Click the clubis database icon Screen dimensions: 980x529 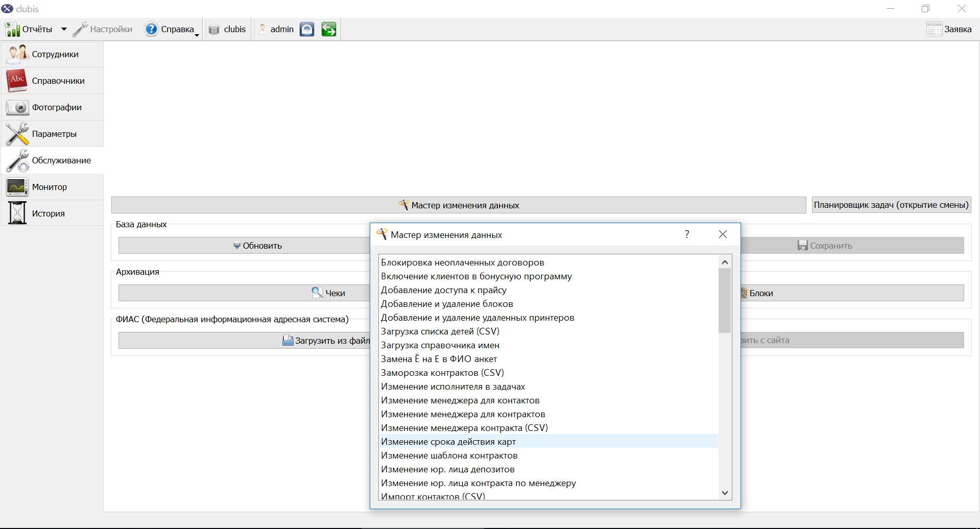click(x=214, y=30)
